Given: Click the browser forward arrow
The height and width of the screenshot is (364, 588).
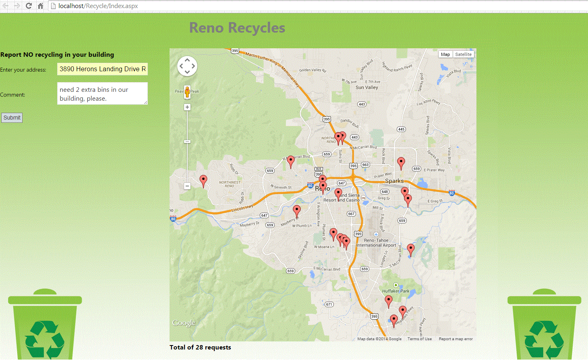Looking at the screenshot, I should [x=17, y=6].
